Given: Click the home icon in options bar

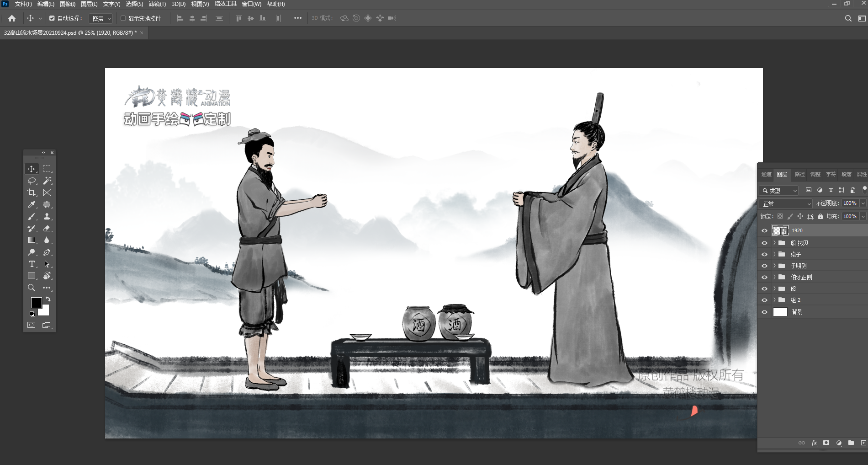Looking at the screenshot, I should 12,18.
